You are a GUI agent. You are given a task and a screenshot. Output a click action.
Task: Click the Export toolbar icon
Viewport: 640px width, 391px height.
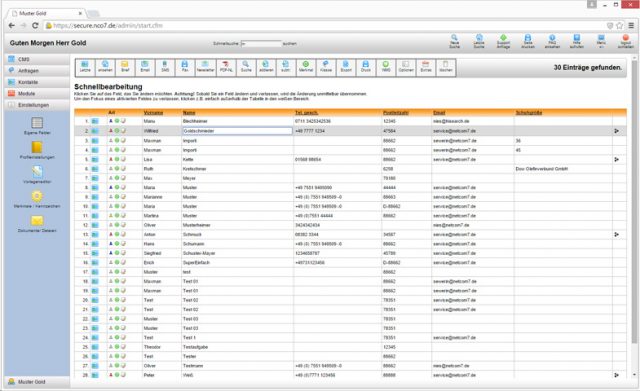click(x=346, y=67)
